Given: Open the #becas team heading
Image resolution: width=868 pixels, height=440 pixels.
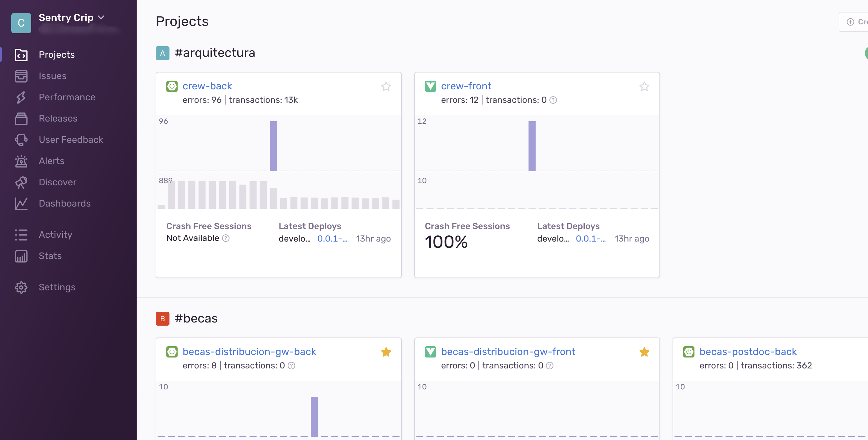Looking at the screenshot, I should 196,318.
